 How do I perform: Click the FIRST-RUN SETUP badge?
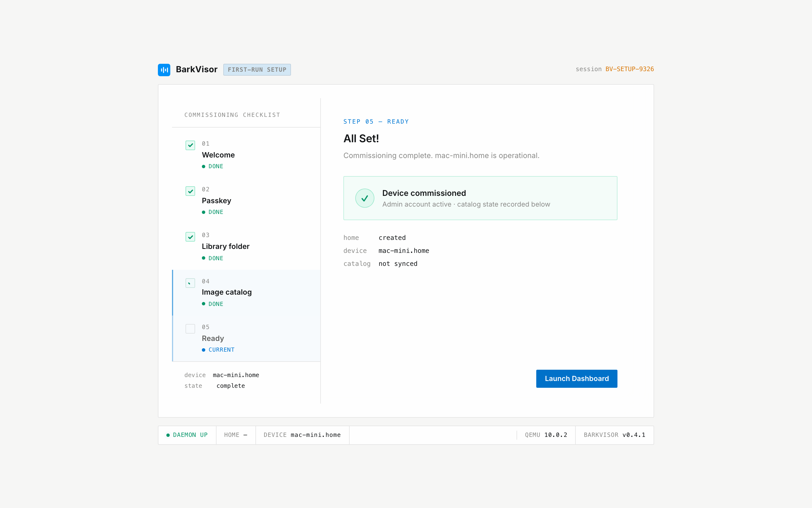pyautogui.click(x=257, y=69)
